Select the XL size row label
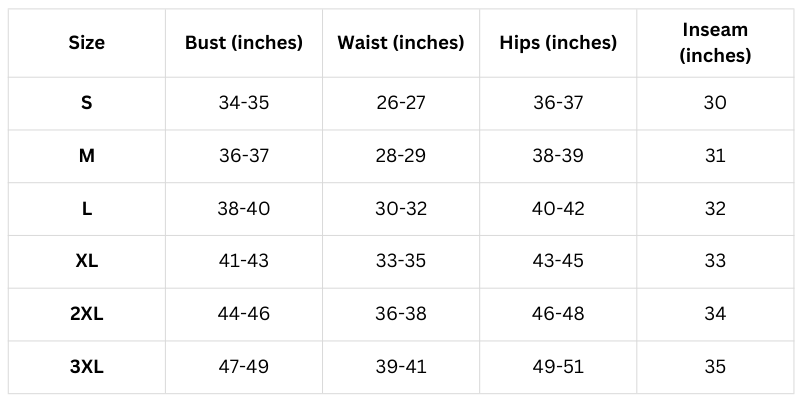 pyautogui.click(x=87, y=261)
